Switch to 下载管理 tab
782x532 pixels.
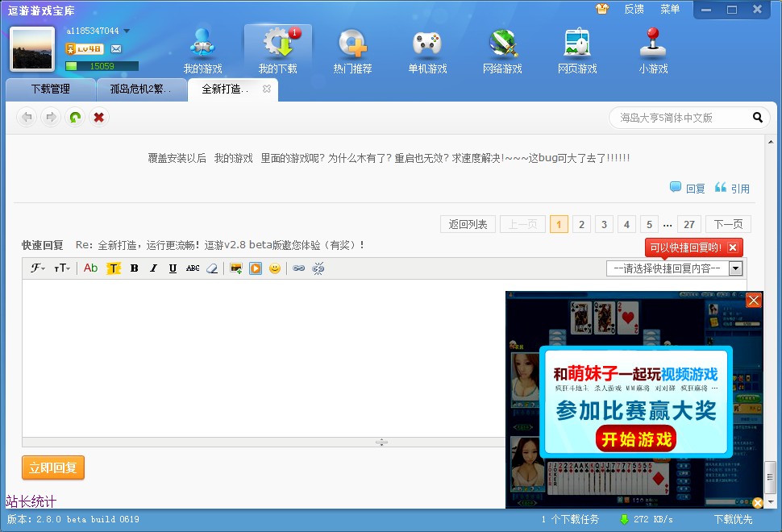[50, 89]
